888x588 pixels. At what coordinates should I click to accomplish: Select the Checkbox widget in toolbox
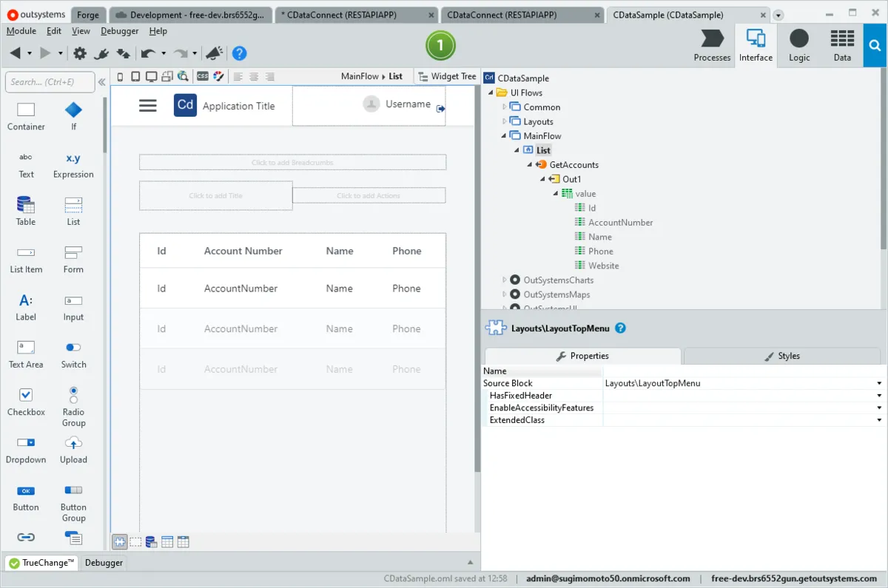click(x=26, y=402)
